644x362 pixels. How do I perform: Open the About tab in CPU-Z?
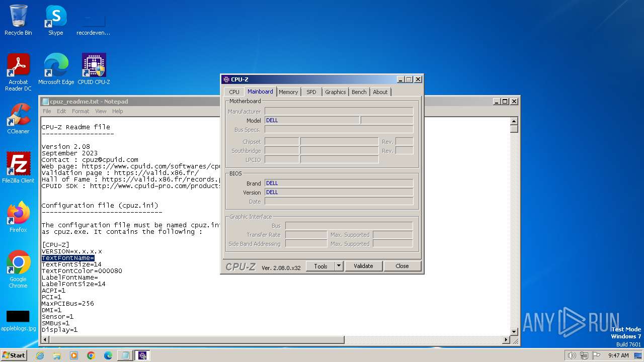[380, 92]
